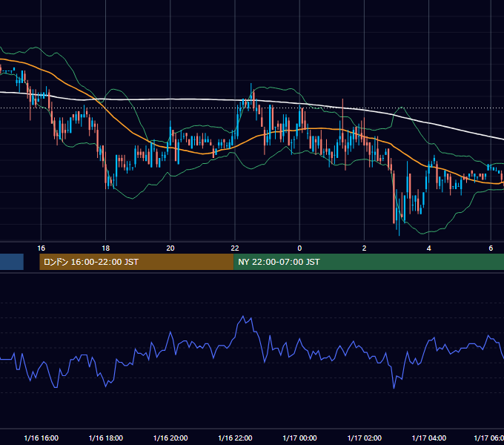Click the 18 hour label on price chart
This screenshot has height=445, width=504.
tap(106, 248)
